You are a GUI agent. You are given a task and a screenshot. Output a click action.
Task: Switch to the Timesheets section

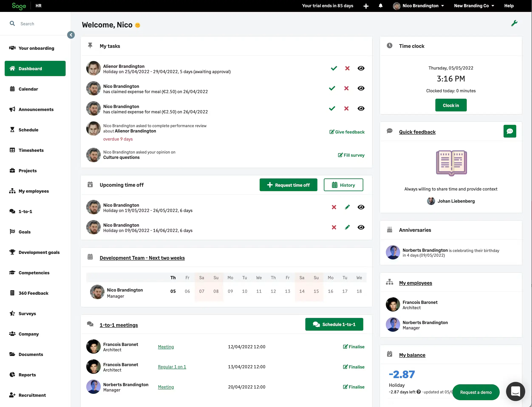coord(31,150)
